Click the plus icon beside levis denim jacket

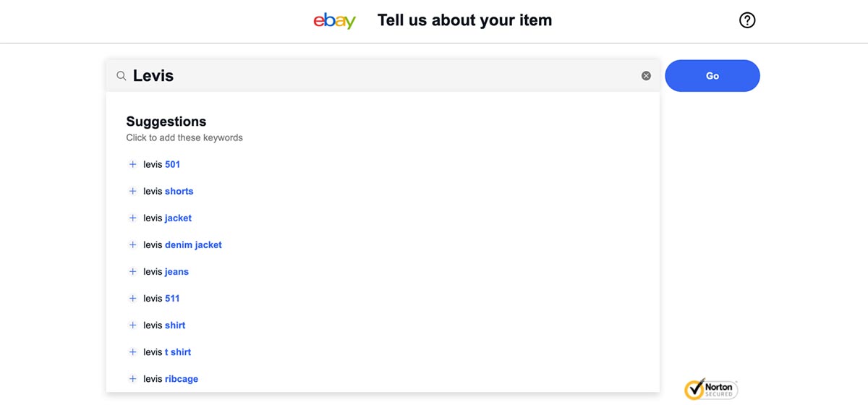tap(132, 244)
